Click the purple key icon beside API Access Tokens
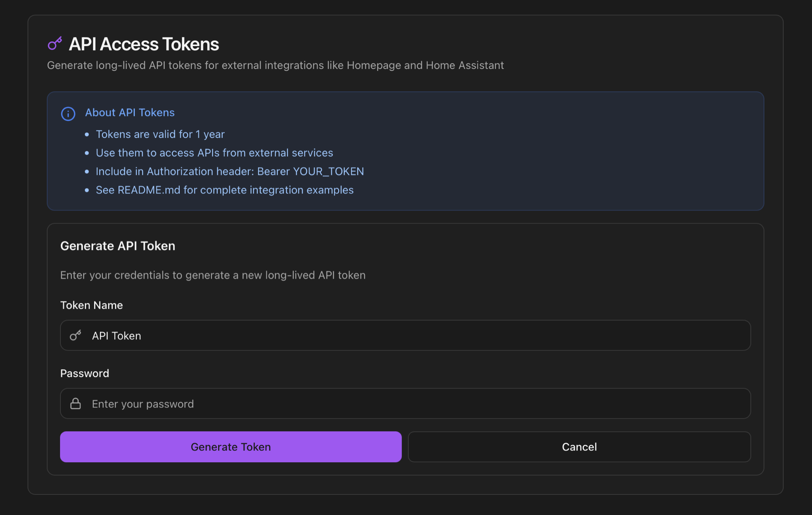Image resolution: width=812 pixels, height=515 pixels. (x=55, y=43)
